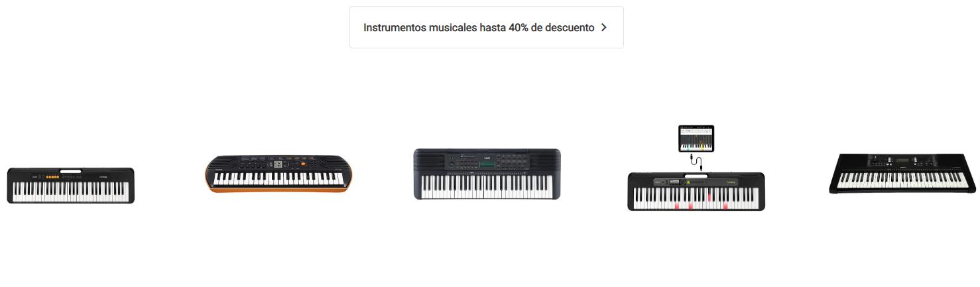
Task: Click the chevron arrow beside the discount text
Action: click(603, 28)
